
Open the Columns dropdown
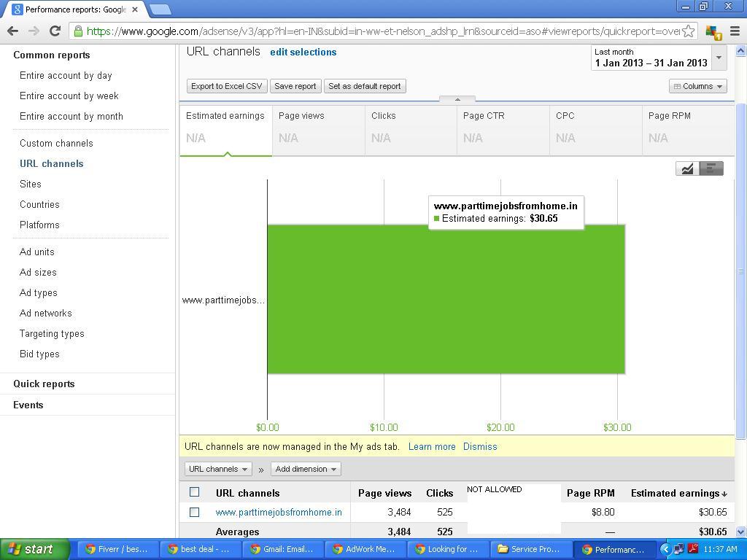[x=698, y=86]
